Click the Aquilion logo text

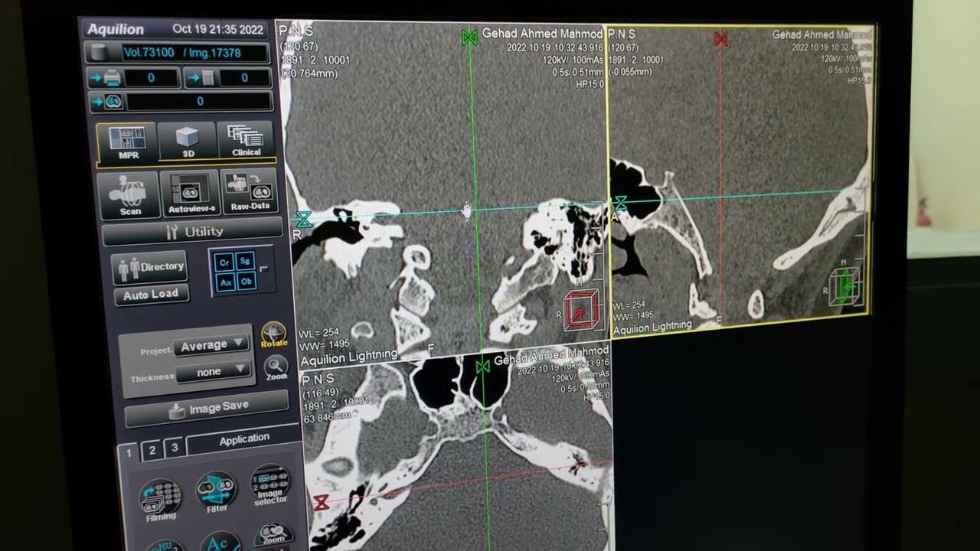(116, 30)
